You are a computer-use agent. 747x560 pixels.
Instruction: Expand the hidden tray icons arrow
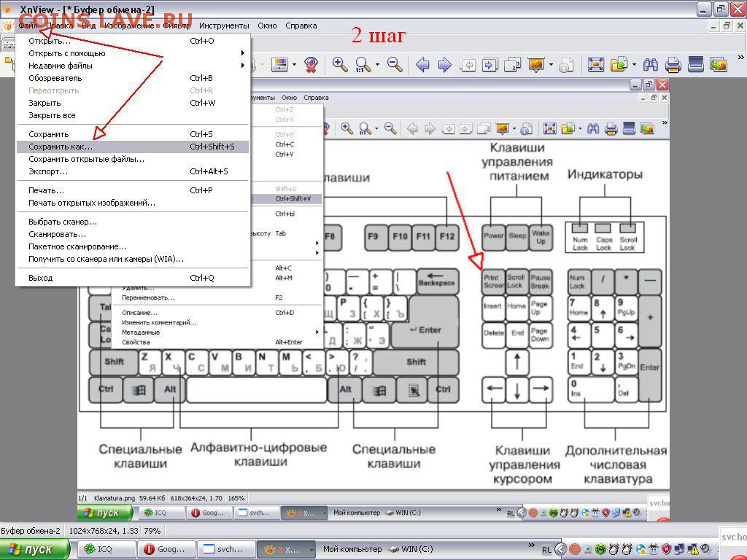tap(560, 550)
